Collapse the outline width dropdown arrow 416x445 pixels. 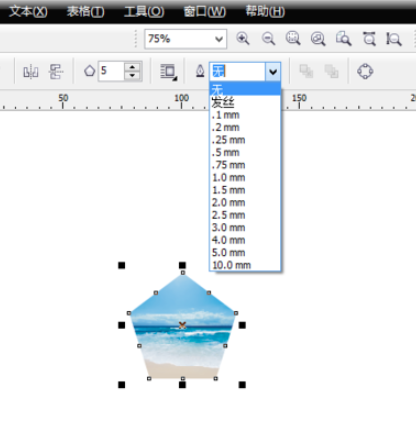point(273,71)
